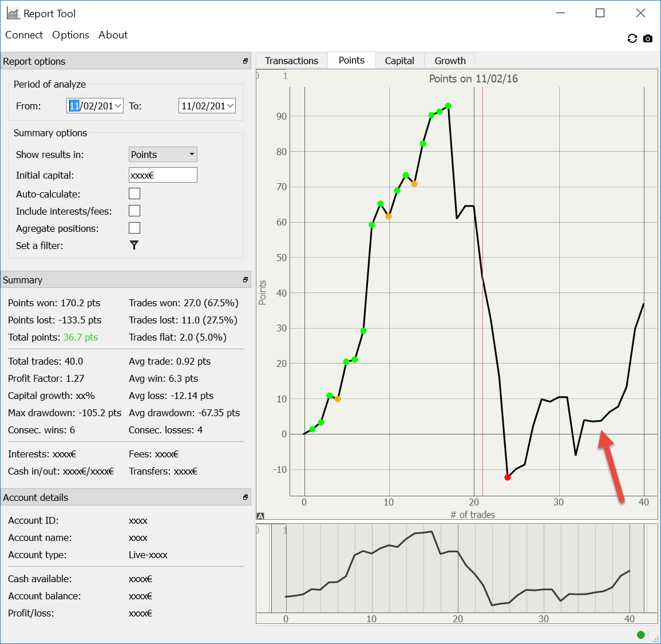This screenshot has width=661, height=644.
Task: Click the Account type Live-xxxx value
Action: (148, 555)
